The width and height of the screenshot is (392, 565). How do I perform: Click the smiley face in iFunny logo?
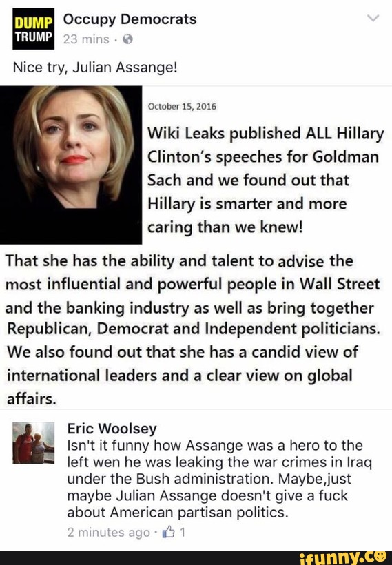(x=381, y=556)
